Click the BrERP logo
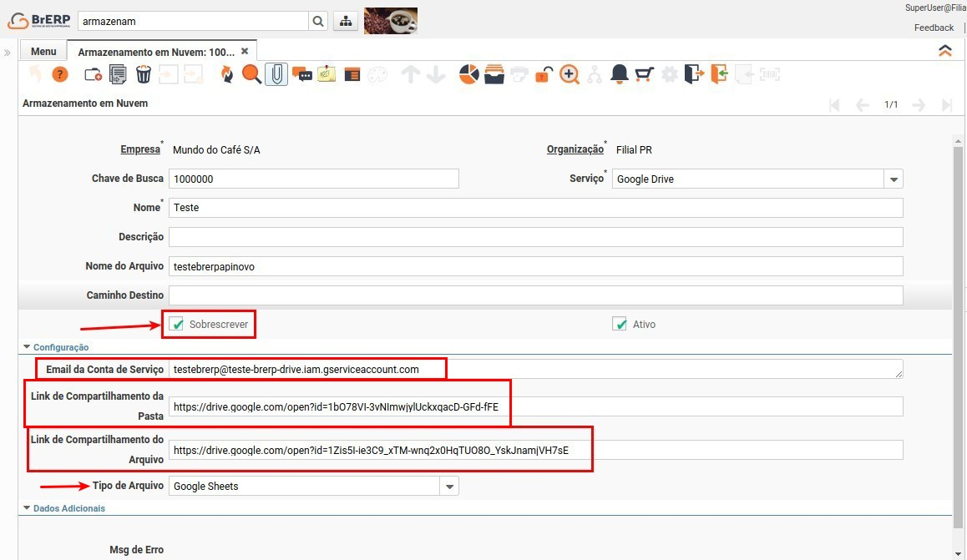The height and width of the screenshot is (560, 967). click(39, 20)
